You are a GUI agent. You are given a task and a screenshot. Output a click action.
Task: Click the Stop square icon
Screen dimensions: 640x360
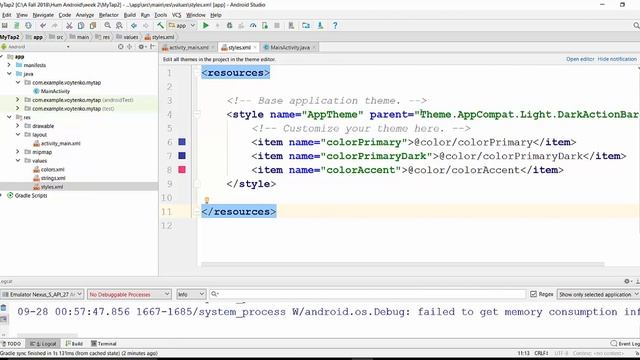(277, 26)
